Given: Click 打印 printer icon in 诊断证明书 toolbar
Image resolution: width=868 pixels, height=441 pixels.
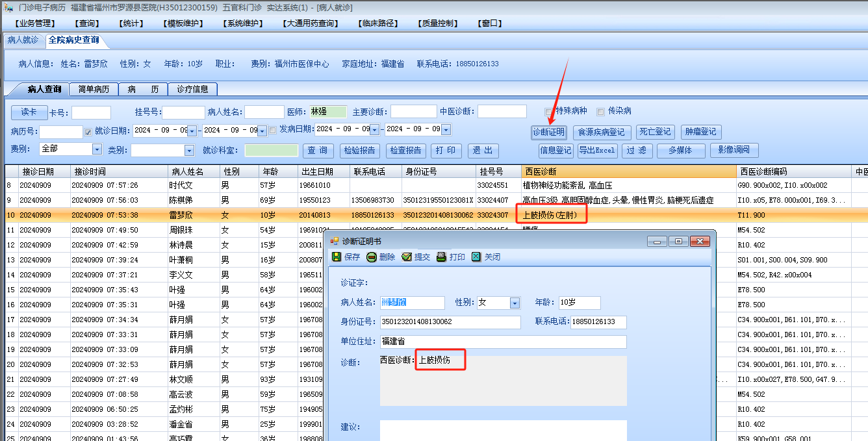Looking at the screenshot, I should 441,257.
